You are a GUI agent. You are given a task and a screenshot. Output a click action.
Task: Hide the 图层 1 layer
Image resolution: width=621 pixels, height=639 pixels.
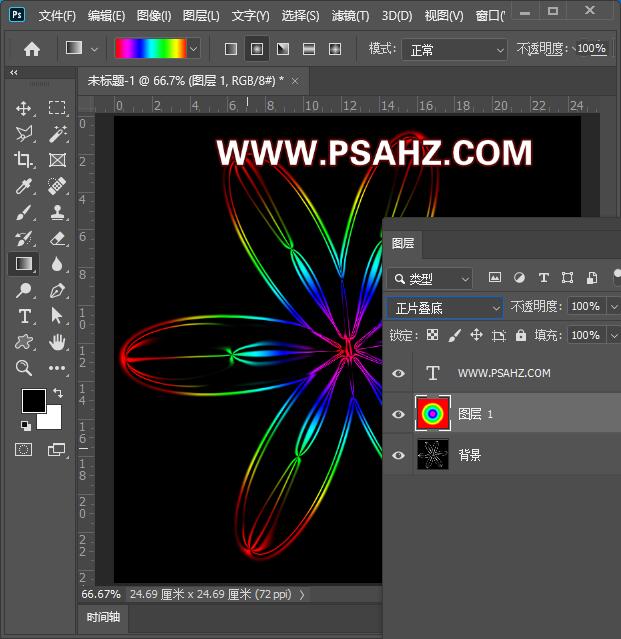[x=399, y=414]
